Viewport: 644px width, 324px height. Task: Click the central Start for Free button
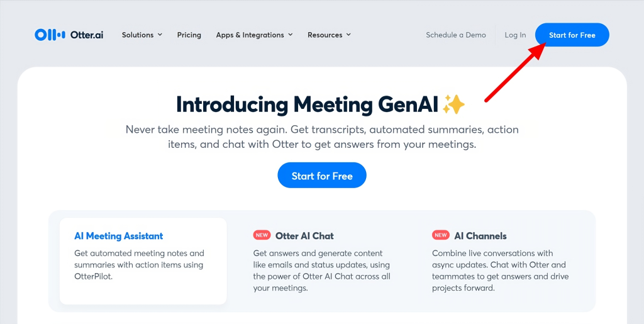click(x=322, y=176)
